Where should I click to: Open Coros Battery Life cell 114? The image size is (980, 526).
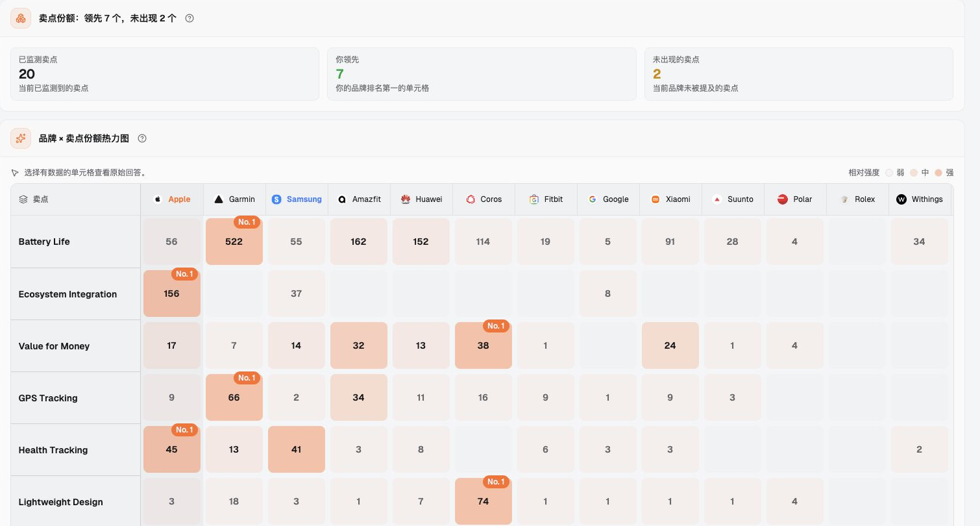[484, 242]
